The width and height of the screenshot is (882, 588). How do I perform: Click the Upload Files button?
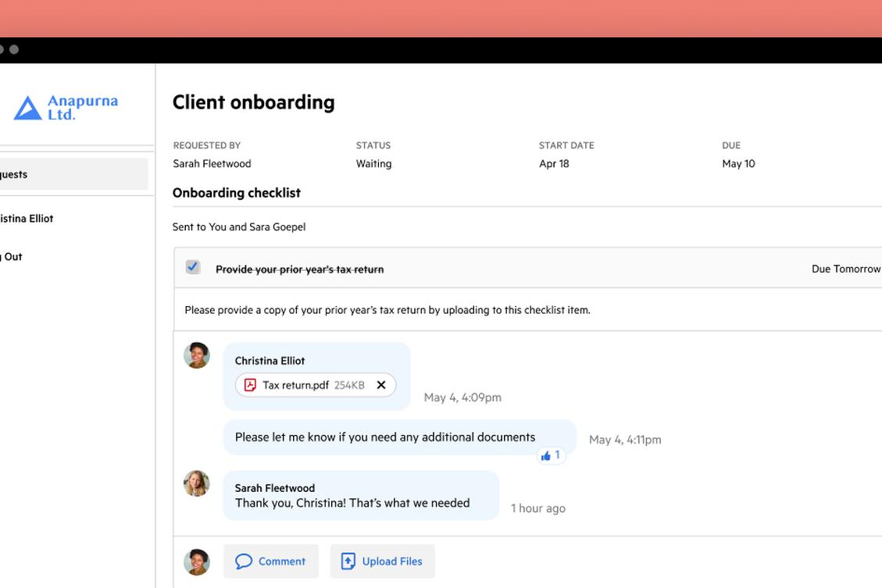pyautogui.click(x=383, y=561)
